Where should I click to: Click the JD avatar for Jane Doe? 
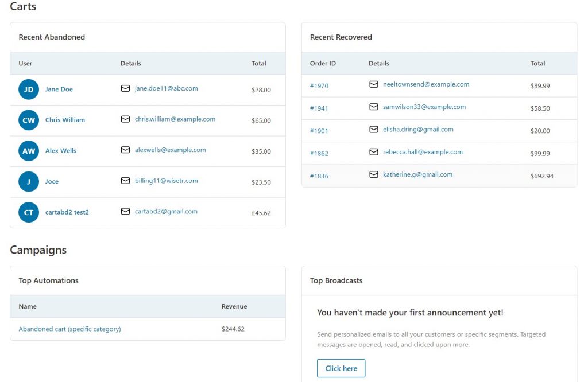[29, 89]
